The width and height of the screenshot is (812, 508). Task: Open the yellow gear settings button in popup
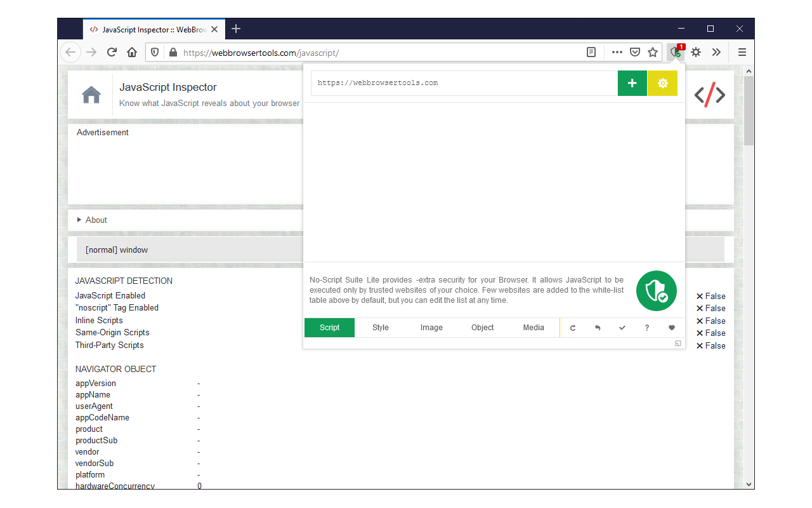pos(662,83)
